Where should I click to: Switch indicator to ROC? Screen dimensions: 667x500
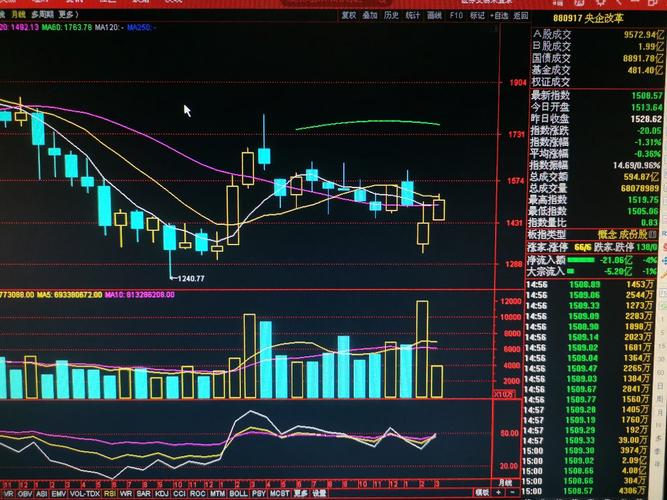[x=197, y=494]
